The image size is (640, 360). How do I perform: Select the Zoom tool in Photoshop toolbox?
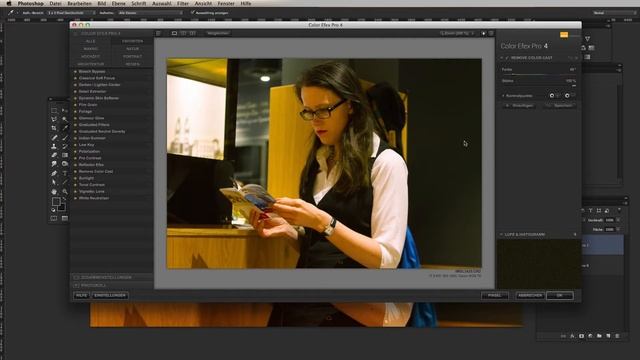tap(64, 191)
